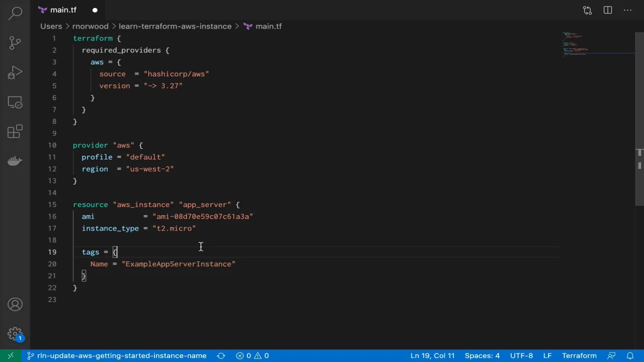Open the Run and Debug panel
This screenshot has width=644, height=362.
pyautogui.click(x=15, y=73)
